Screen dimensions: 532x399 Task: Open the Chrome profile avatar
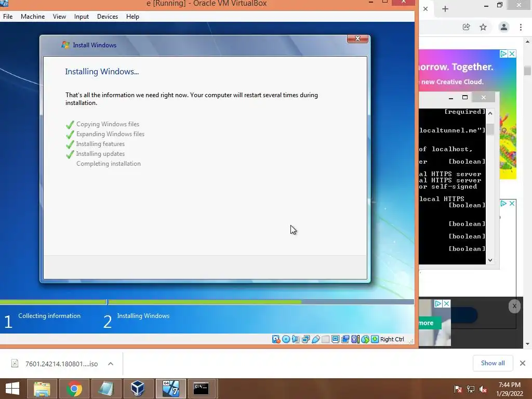point(504,27)
